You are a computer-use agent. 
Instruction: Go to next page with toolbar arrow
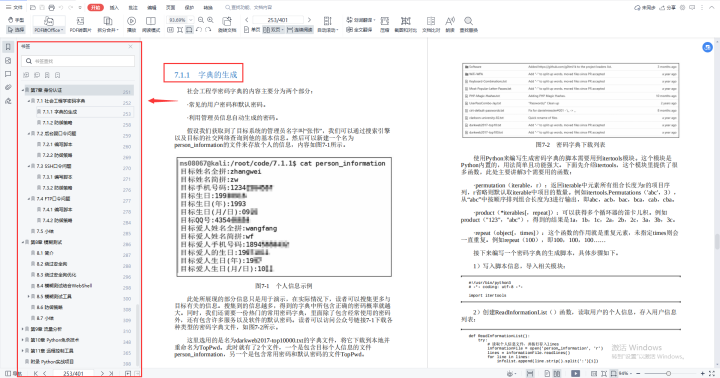tap(309, 20)
